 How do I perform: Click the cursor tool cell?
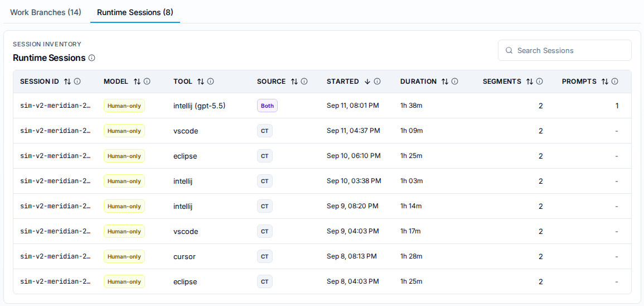[185, 256]
